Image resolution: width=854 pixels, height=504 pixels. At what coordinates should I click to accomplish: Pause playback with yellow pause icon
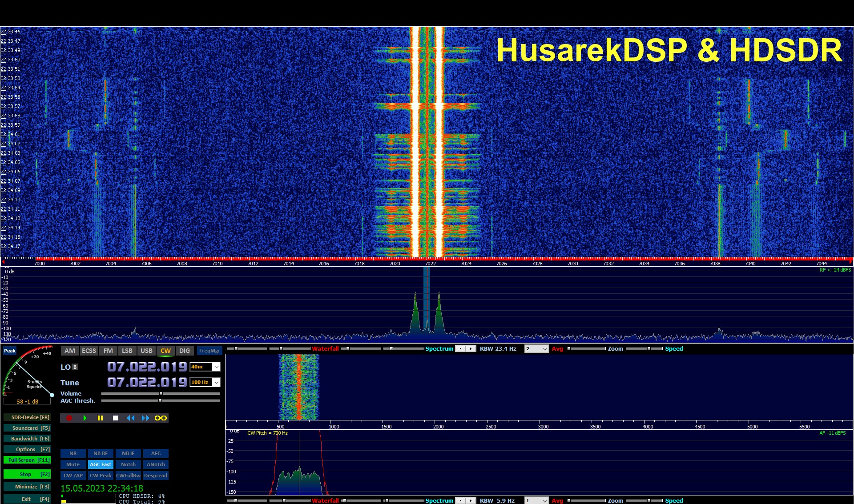point(100,418)
